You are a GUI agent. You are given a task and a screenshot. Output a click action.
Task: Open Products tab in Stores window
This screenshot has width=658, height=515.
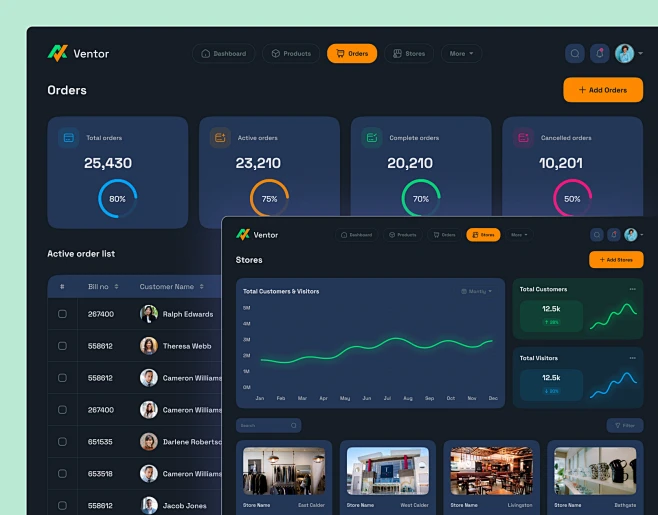point(402,235)
